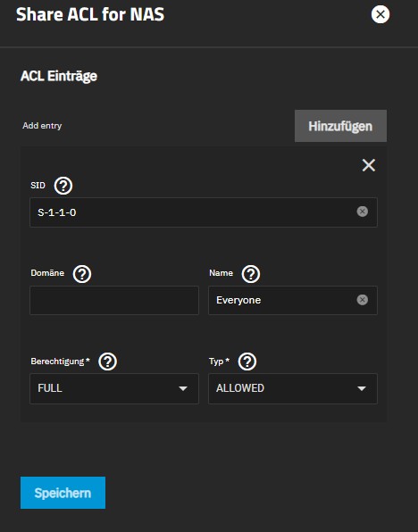Open the Typ help tooltip icon
418x532 pixels.
[x=247, y=362]
